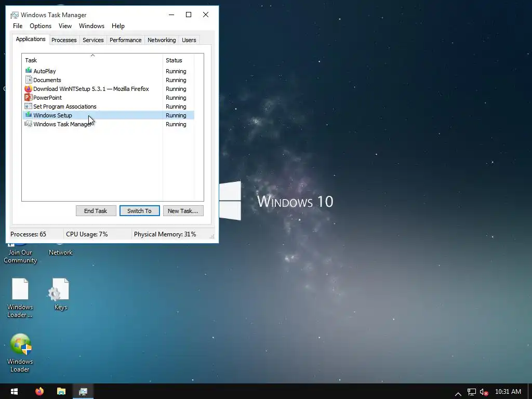Click 'Physical Memory: 31%' status entry

coord(165,234)
